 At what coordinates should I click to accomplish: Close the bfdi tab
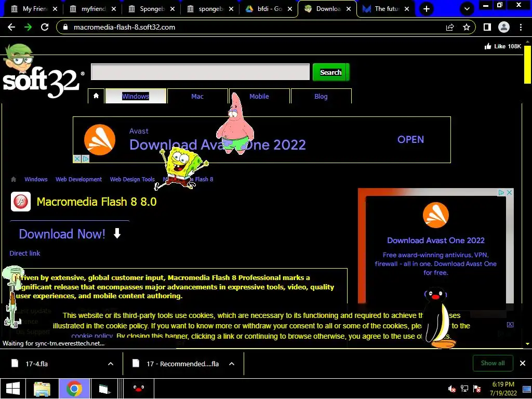point(290,9)
